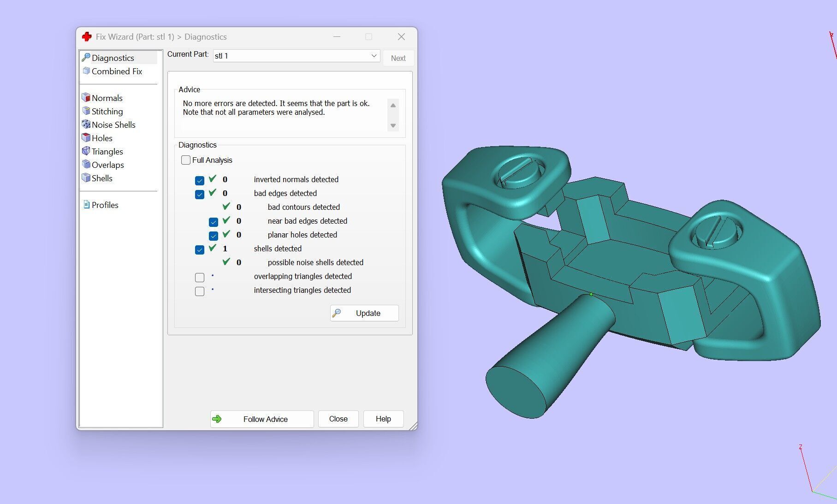Enable intersecting triangles detected checkbox
This screenshot has height=504, width=837.
[x=200, y=291]
